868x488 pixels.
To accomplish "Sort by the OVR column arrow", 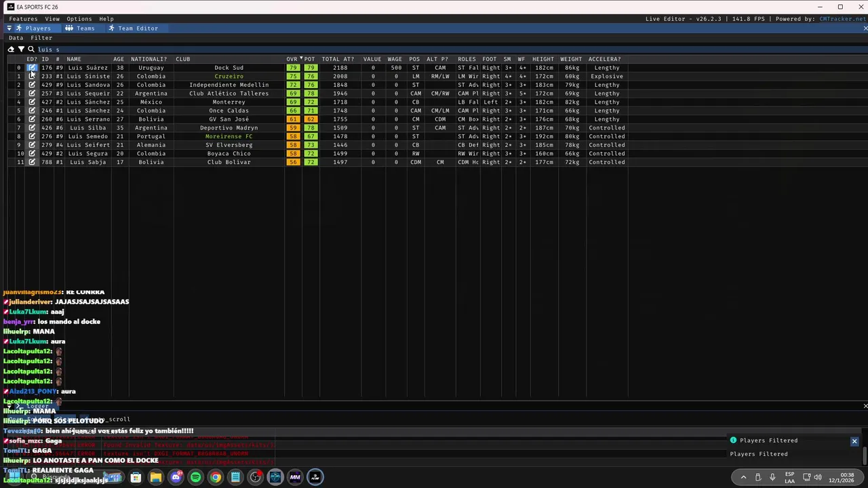I will pos(301,59).
